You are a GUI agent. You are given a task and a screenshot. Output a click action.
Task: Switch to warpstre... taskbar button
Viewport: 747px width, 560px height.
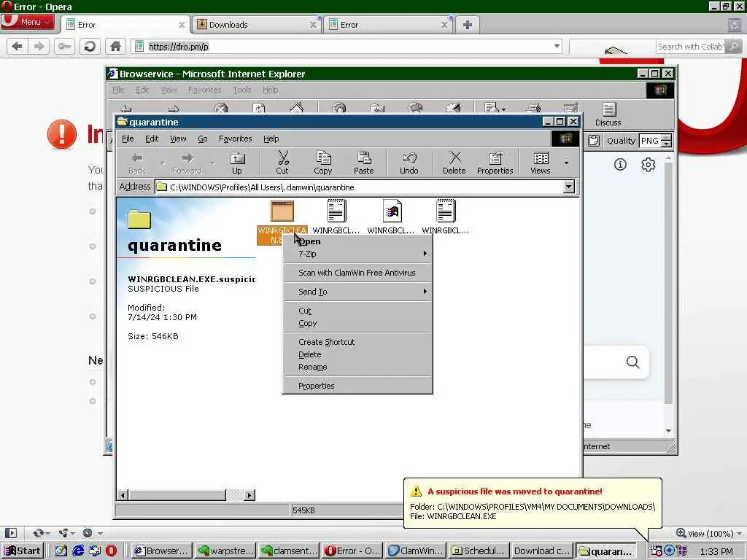pos(225,551)
